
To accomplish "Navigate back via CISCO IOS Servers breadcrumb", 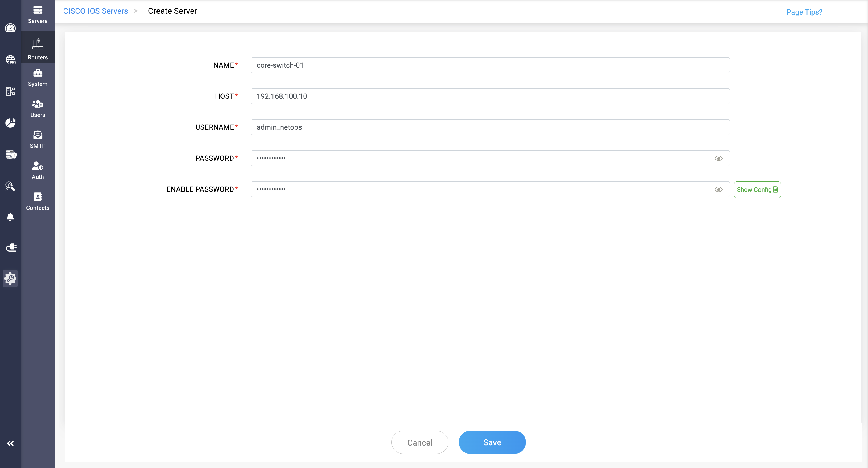I will 95,11.
